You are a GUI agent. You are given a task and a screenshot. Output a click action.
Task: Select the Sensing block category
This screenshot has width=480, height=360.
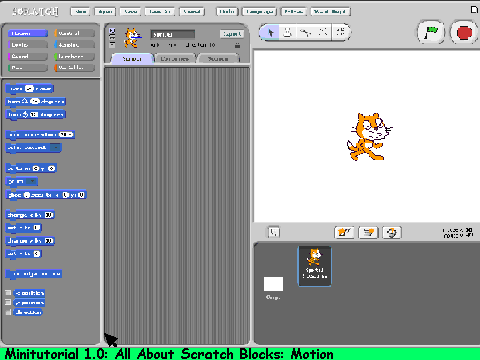[74, 45]
